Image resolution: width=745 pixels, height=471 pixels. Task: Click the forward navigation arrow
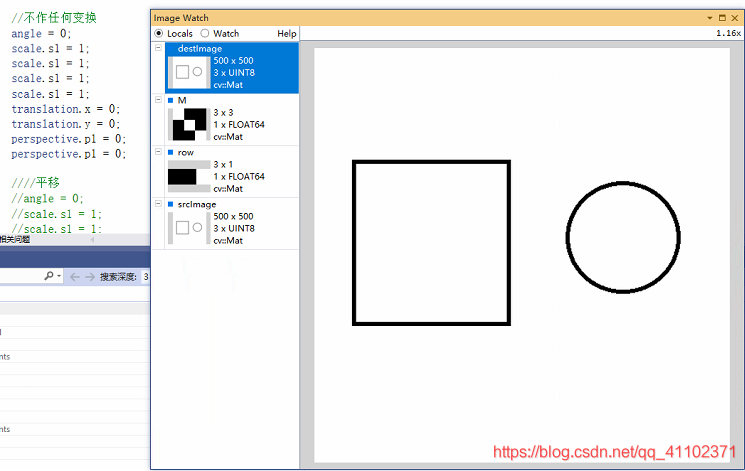point(90,277)
